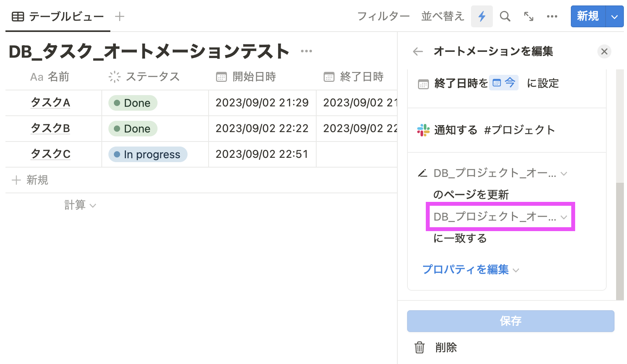This screenshot has width=627, height=364.
Task: Click the Done status of タスクB
Action: [x=133, y=129]
